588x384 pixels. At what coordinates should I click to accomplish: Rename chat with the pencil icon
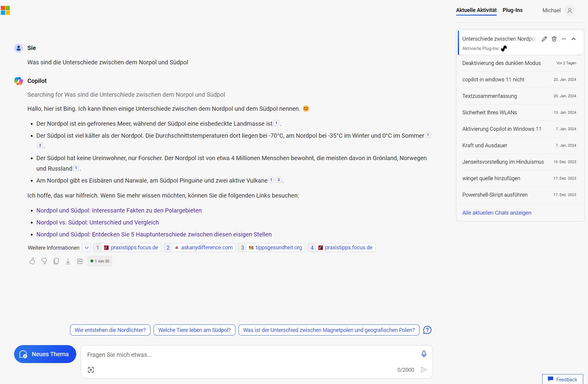(x=544, y=39)
